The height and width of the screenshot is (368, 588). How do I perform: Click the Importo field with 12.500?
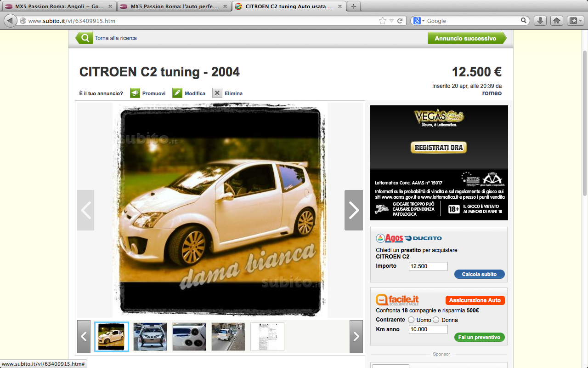(x=428, y=266)
